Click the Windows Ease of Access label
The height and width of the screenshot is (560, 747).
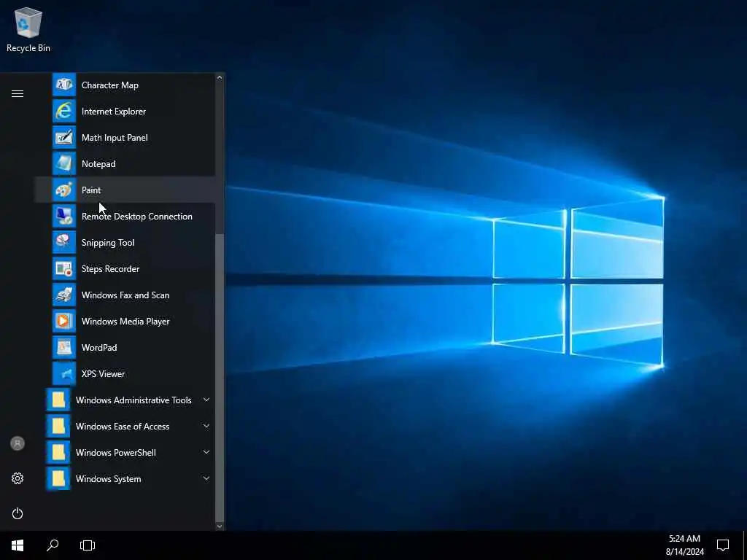[x=123, y=426]
